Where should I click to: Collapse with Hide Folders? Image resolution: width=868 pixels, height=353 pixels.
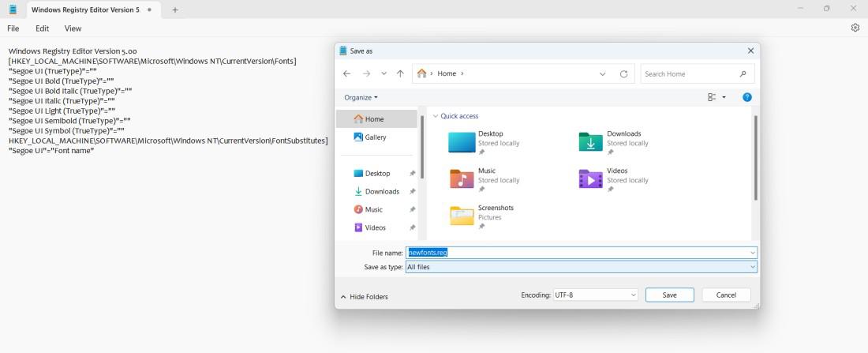364,297
